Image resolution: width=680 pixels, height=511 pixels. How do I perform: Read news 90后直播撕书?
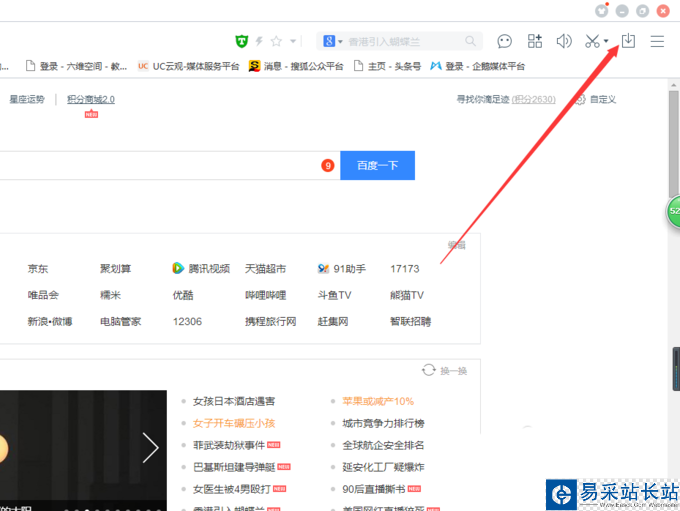pyautogui.click(x=373, y=489)
